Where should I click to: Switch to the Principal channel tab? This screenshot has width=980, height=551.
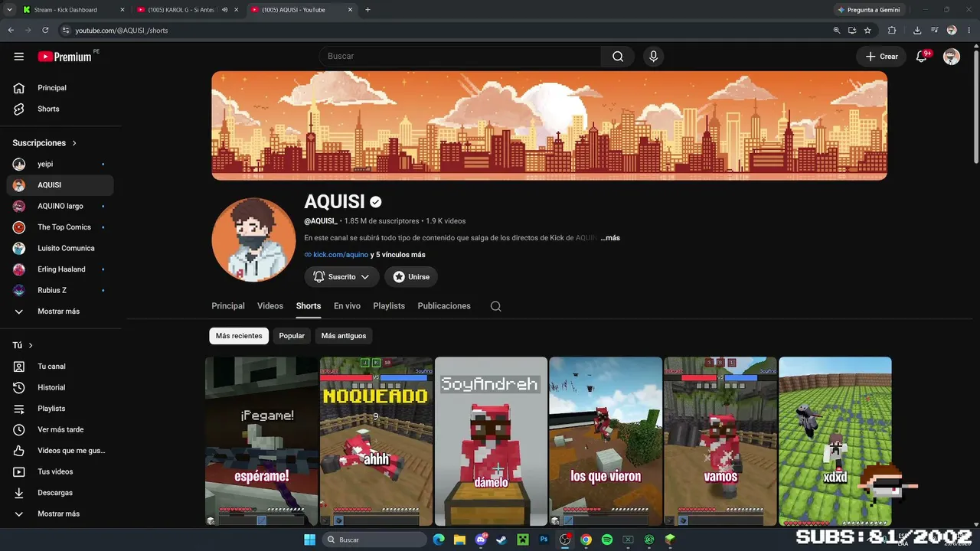coord(228,306)
